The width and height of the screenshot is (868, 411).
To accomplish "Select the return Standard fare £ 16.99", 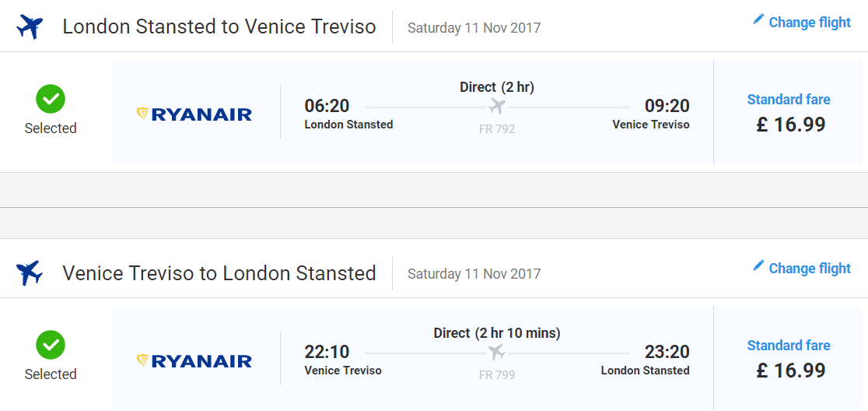I will click(790, 360).
